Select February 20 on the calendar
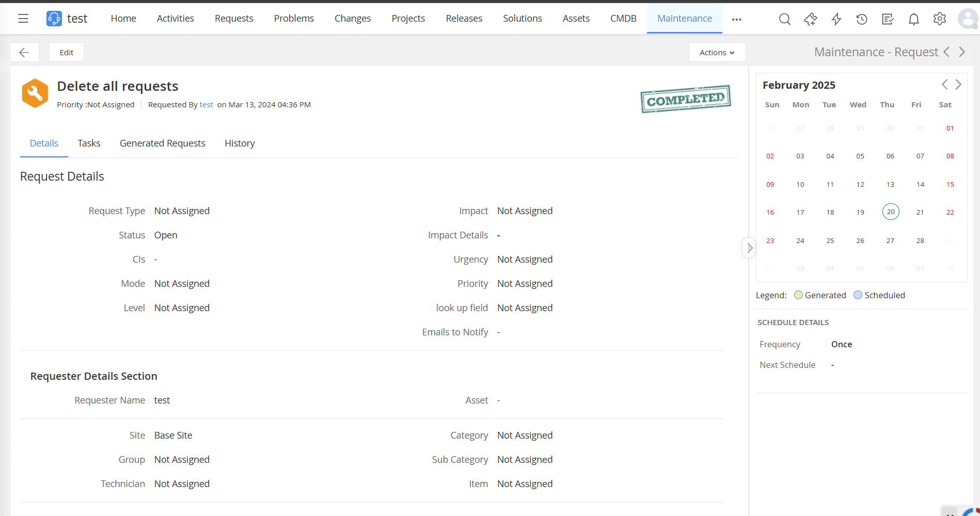Viewport: 980px width, 516px height. (x=890, y=211)
